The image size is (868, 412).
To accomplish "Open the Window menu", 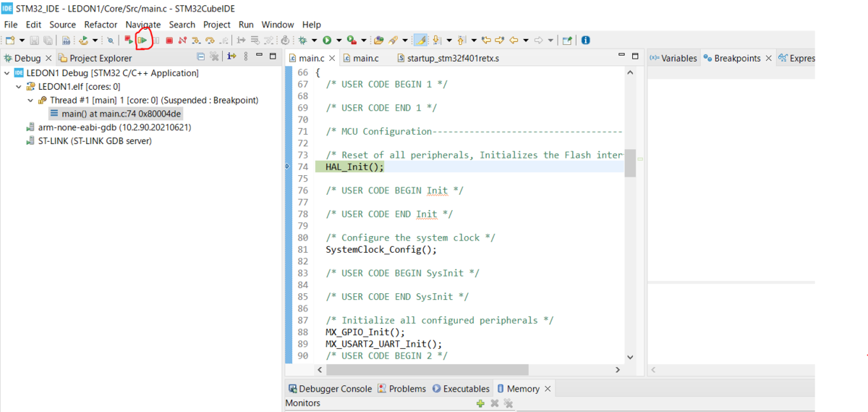I will click(278, 25).
